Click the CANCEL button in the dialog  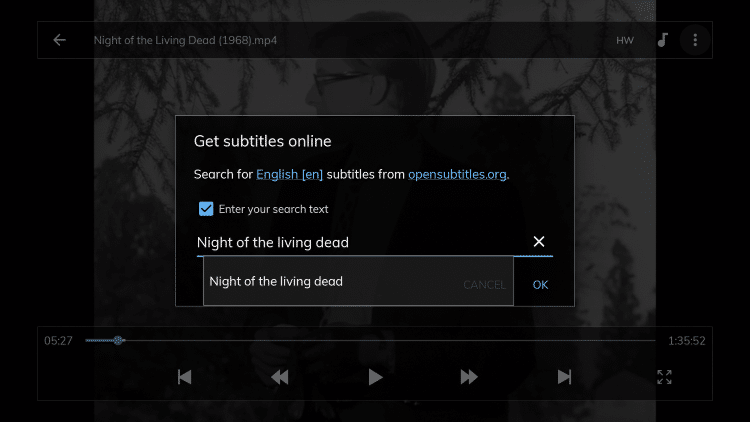(x=485, y=285)
